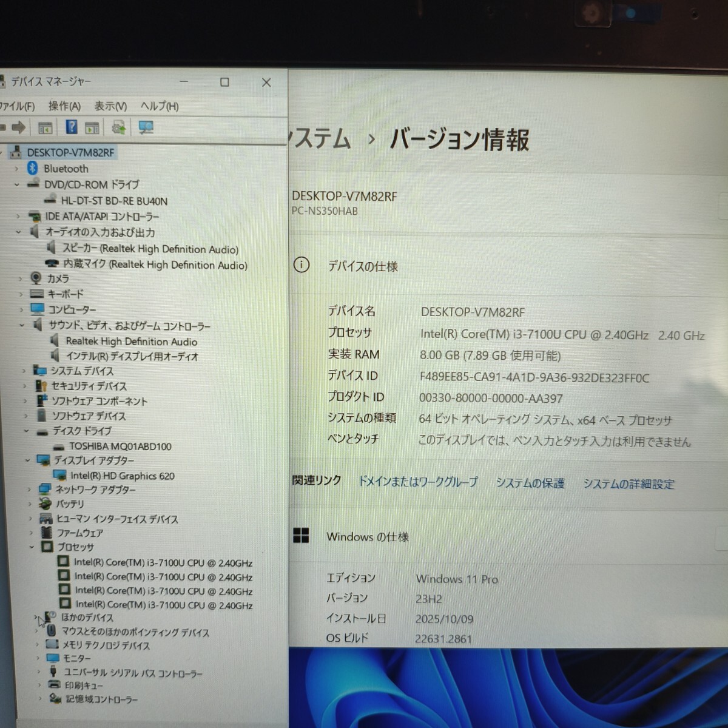
Task: Click the モニター category icon
Action: pos(53,658)
